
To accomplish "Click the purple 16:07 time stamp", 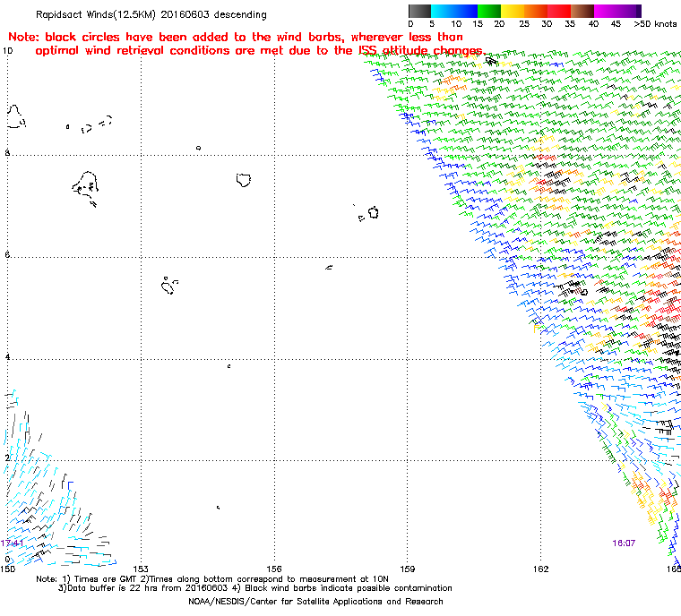I will click(624, 543).
